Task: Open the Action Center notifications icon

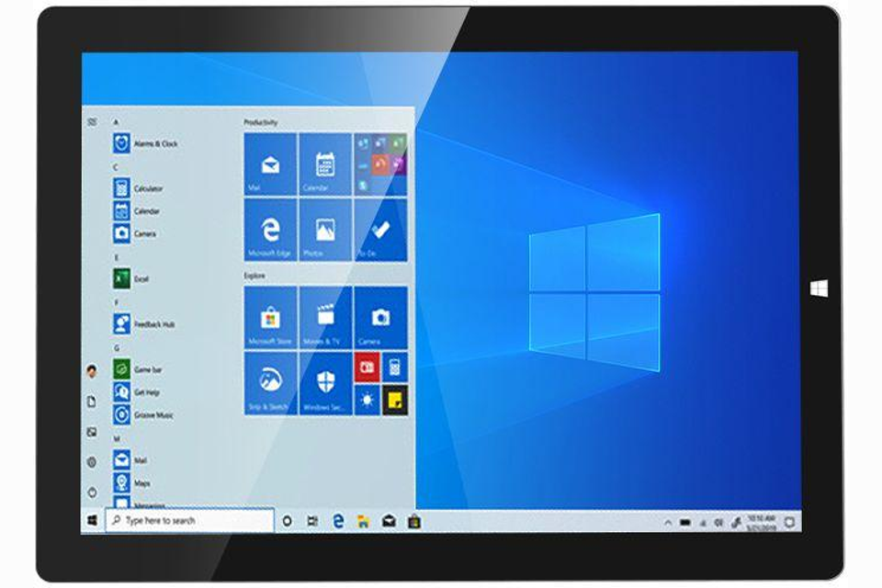Action: [x=790, y=523]
